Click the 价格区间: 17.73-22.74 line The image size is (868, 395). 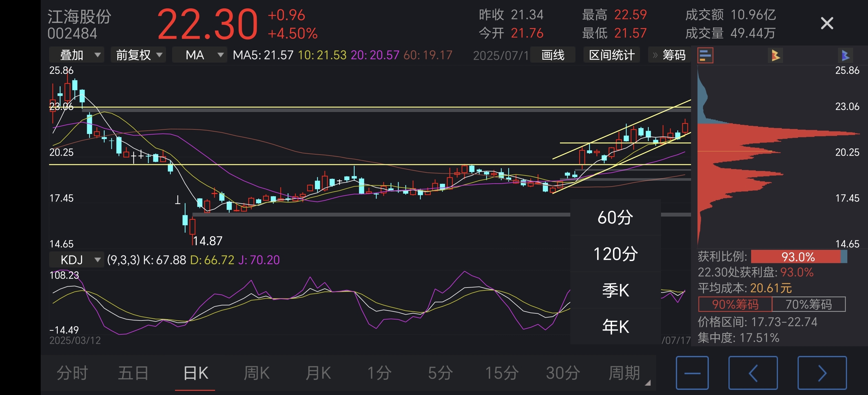758,322
